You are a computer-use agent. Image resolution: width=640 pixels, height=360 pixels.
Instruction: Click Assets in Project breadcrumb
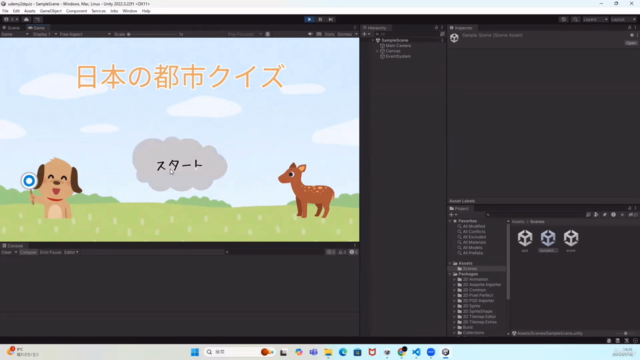518,222
